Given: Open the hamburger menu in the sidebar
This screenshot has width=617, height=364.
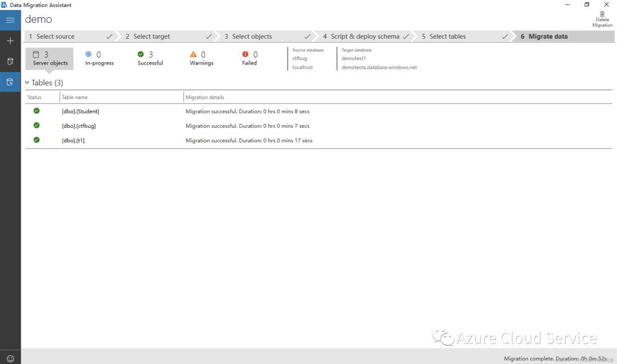Looking at the screenshot, I should tap(10, 20).
